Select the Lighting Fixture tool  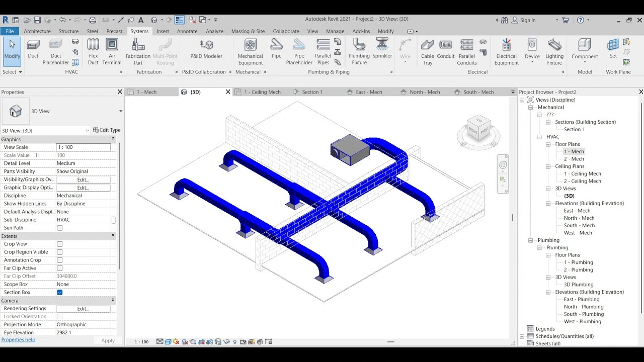coord(554,52)
